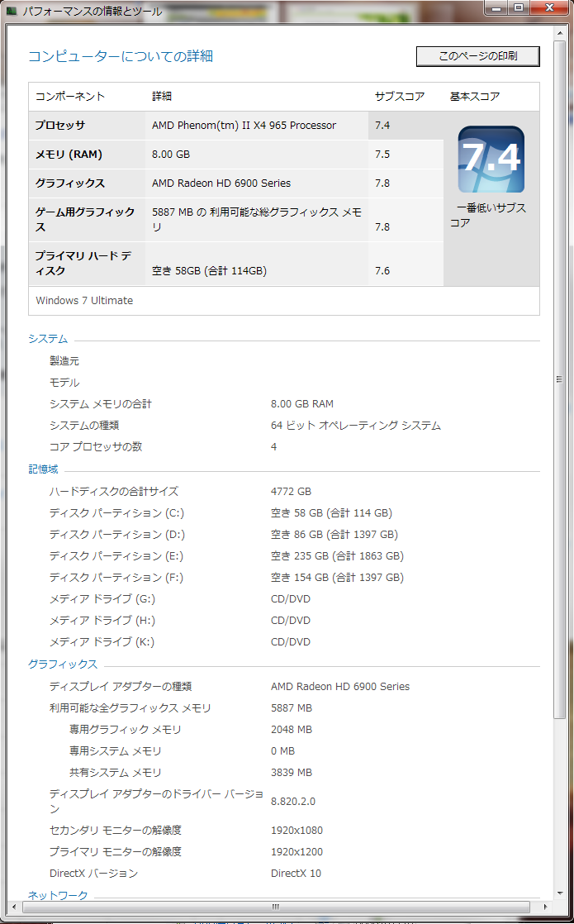
Task: Click the ネットワーク section heading
Action: [59, 895]
